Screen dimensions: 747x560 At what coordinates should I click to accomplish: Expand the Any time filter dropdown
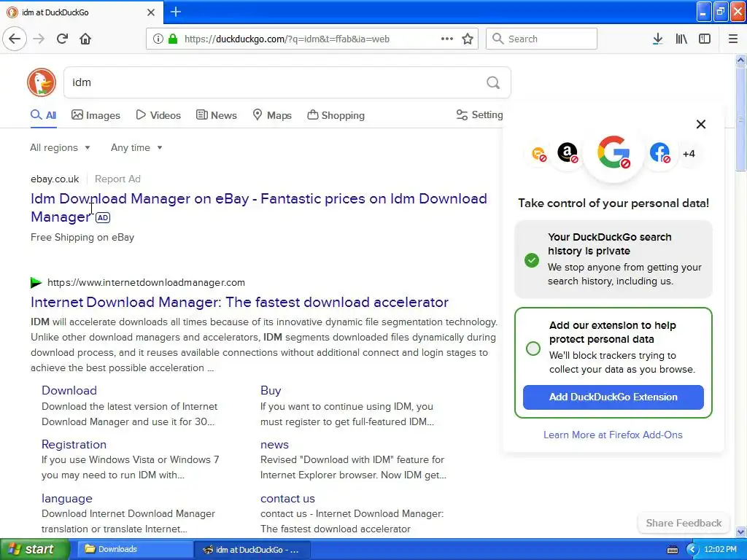coord(136,147)
